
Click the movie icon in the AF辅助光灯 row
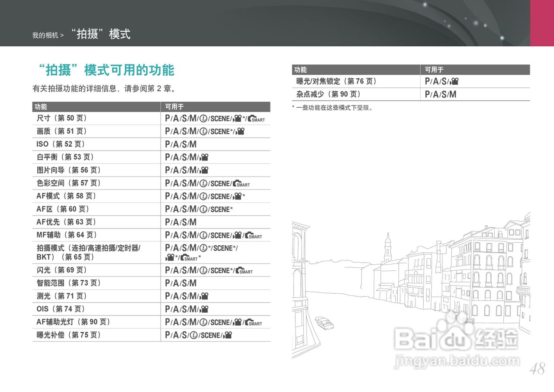237,322
